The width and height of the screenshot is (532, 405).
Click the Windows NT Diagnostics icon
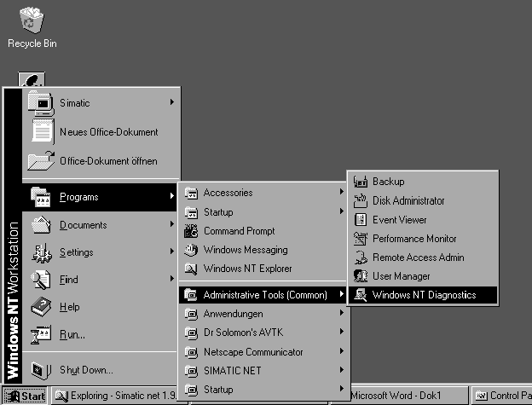361,295
